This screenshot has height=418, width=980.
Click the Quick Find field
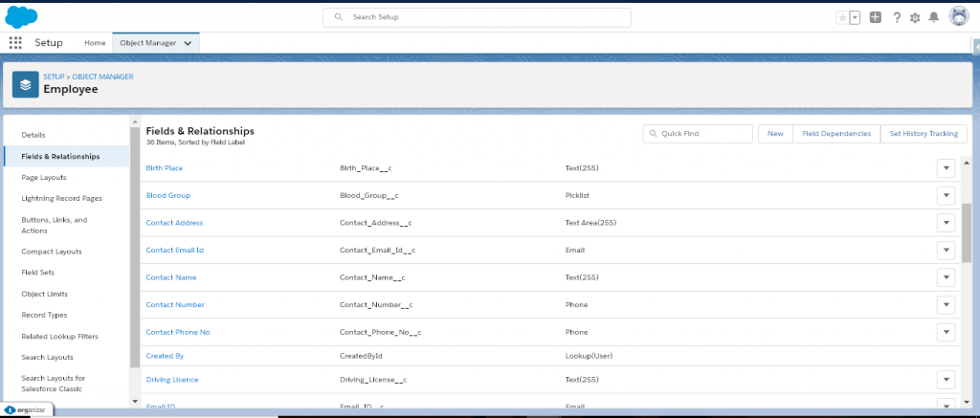(698, 134)
